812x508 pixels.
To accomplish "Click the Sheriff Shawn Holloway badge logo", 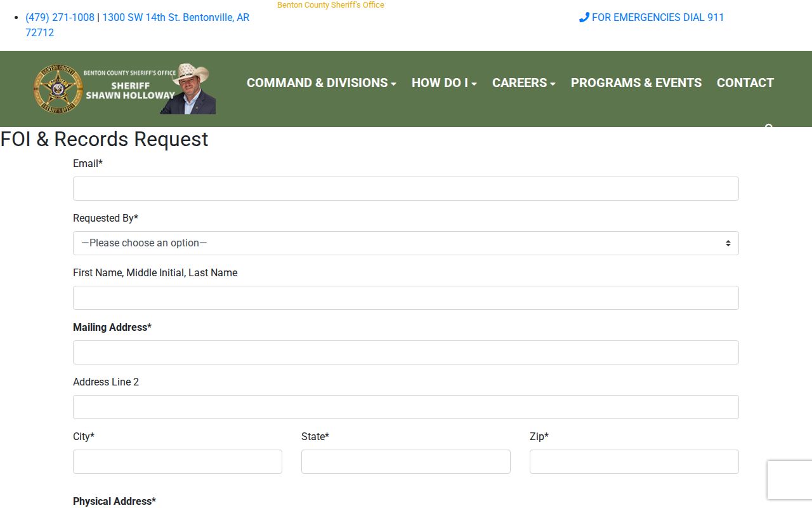I will click(x=124, y=89).
